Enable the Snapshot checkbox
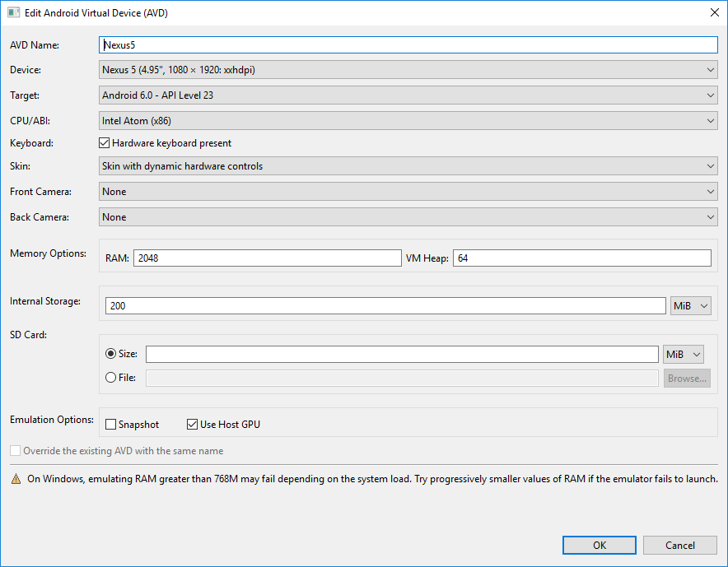The image size is (728, 567). (x=110, y=424)
